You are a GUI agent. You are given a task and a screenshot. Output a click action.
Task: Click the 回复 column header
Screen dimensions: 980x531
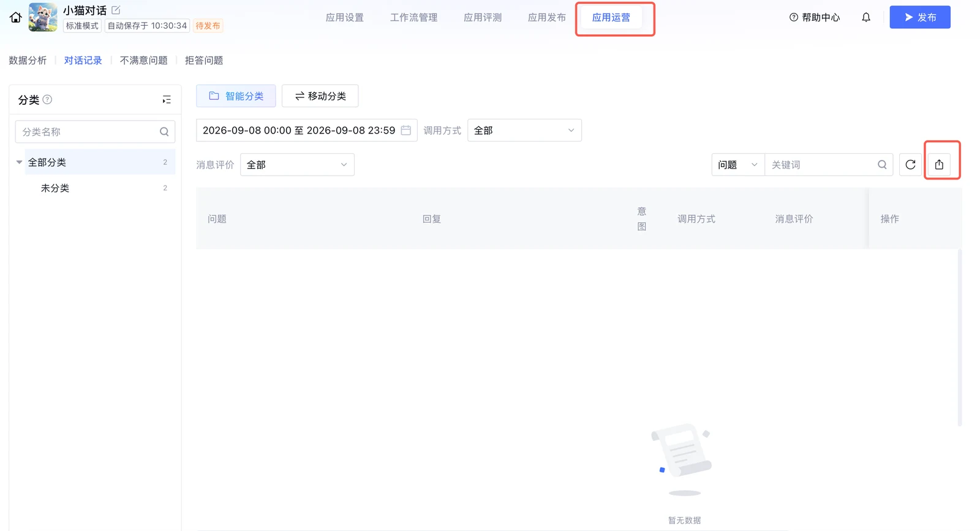[x=432, y=219]
